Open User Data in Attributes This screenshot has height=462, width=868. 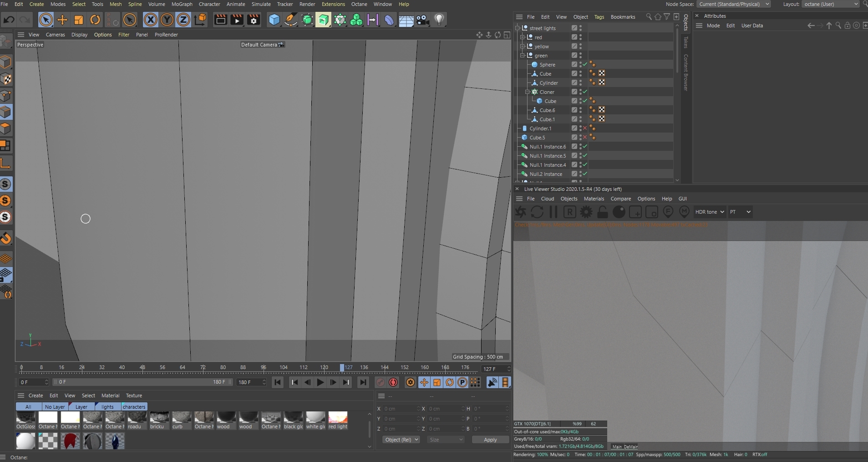pos(752,26)
